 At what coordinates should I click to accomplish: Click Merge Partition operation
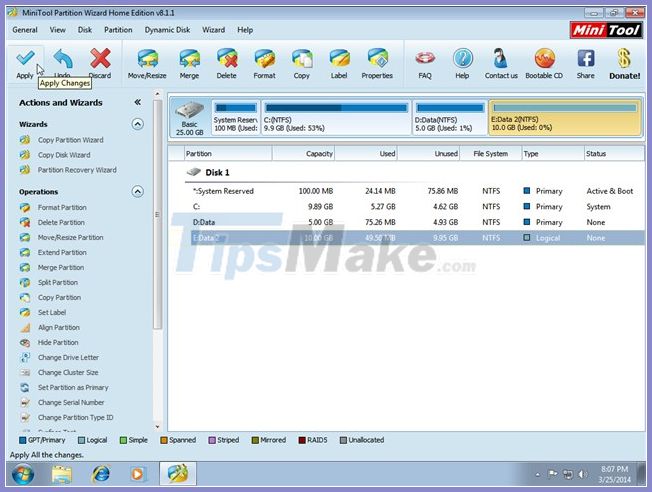[x=61, y=267]
